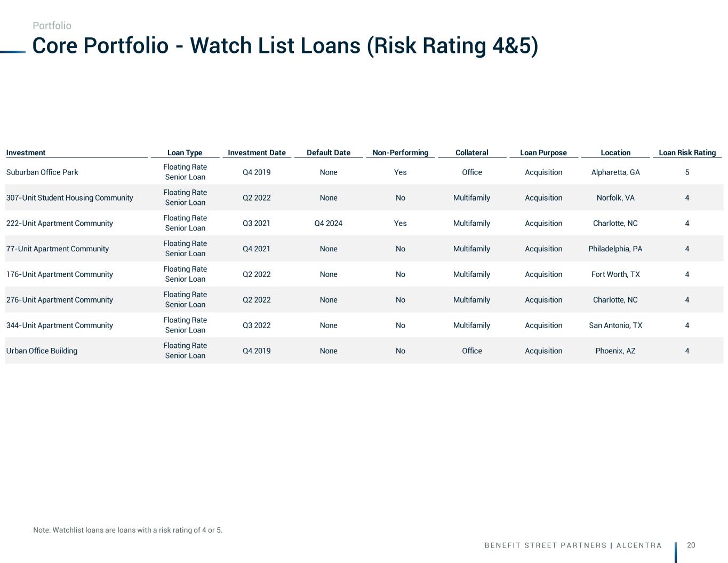Click the Investment column header

(26, 153)
